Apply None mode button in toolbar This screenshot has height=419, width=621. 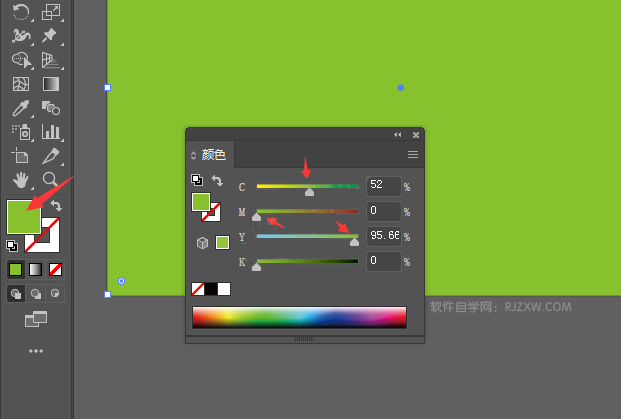click(55, 270)
